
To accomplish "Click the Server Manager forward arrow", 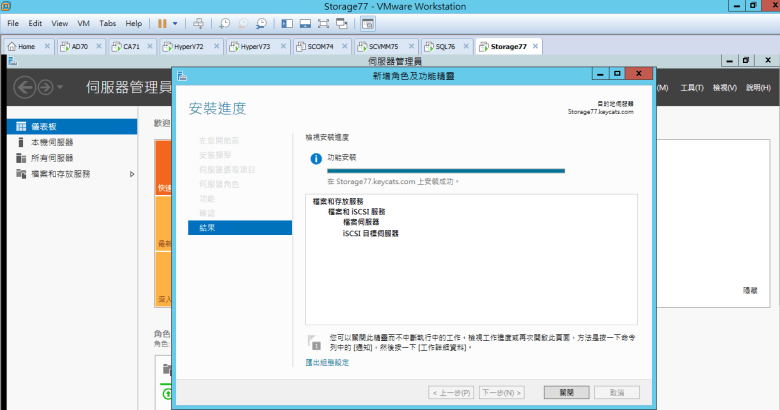I will point(44,87).
